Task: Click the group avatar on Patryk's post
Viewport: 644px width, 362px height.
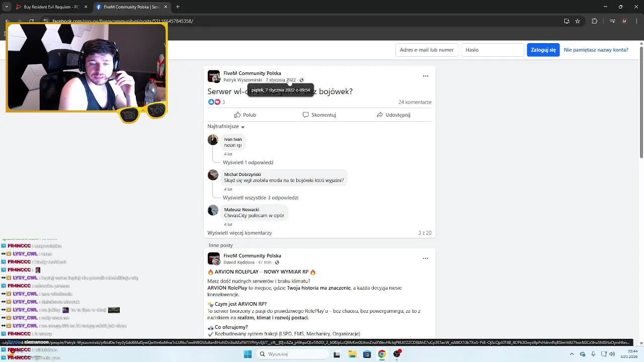Action: (x=214, y=76)
